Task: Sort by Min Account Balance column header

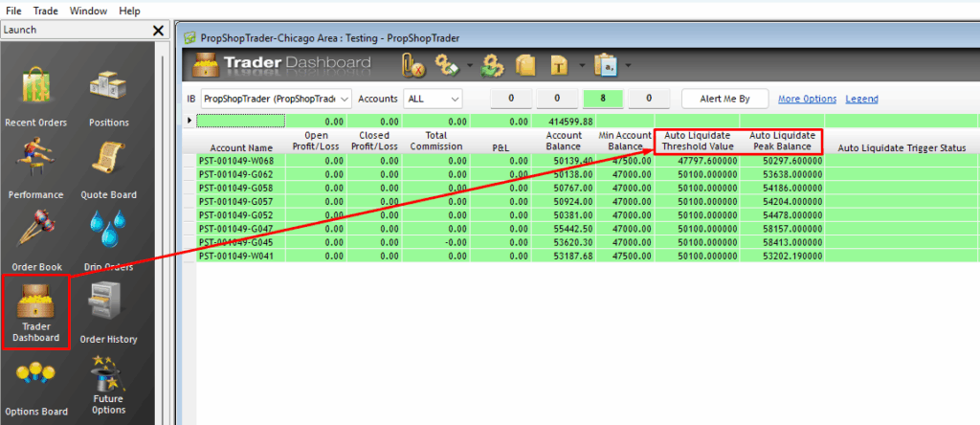Action: click(626, 142)
